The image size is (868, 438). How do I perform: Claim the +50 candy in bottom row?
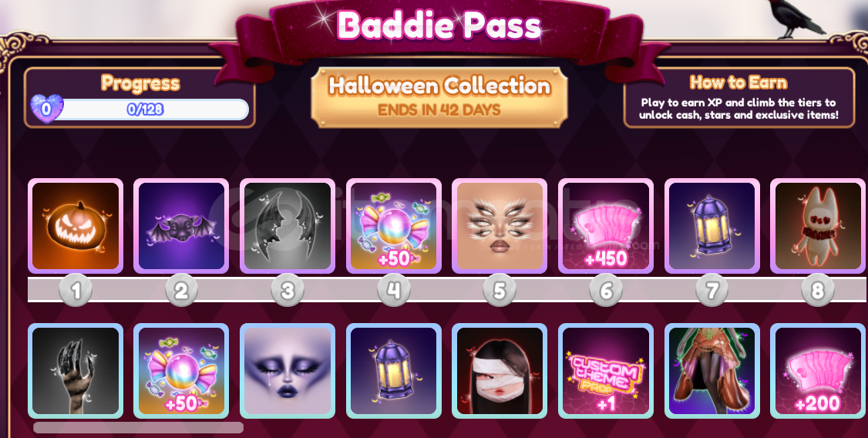[x=181, y=371]
